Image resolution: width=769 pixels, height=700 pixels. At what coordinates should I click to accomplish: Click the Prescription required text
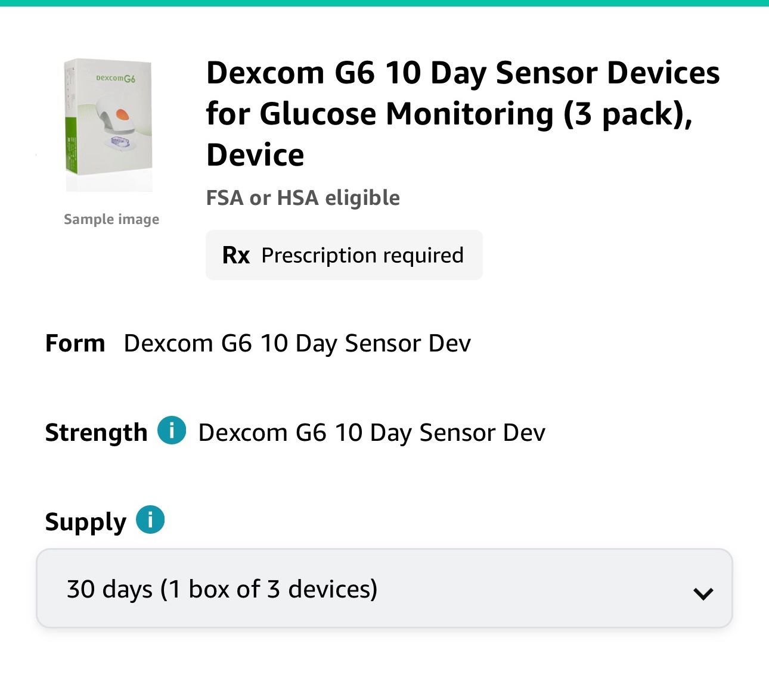coord(362,255)
